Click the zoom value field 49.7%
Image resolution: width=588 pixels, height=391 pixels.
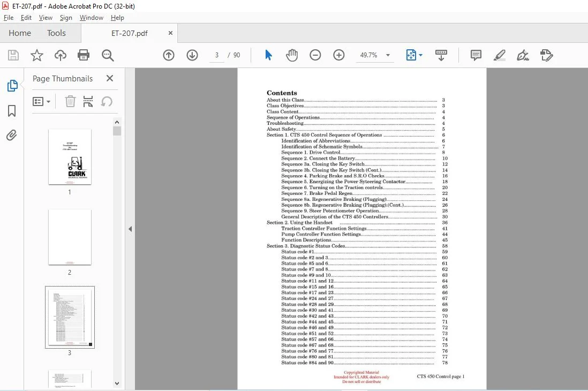pos(368,55)
